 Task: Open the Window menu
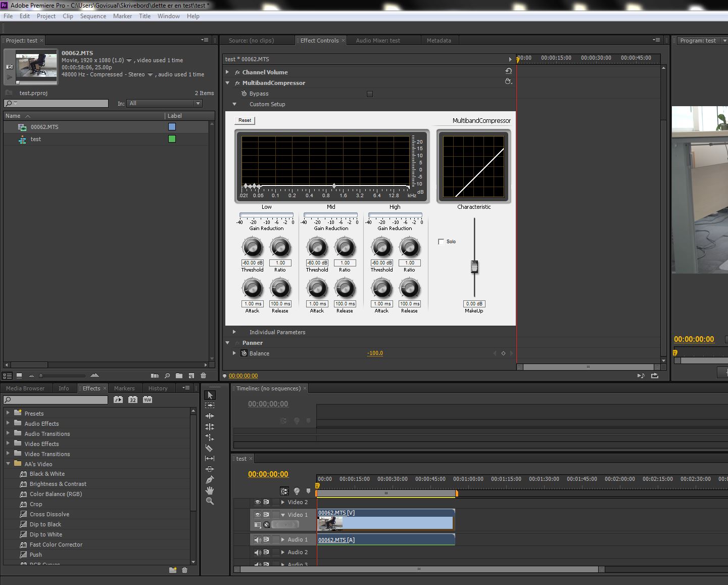(x=169, y=16)
